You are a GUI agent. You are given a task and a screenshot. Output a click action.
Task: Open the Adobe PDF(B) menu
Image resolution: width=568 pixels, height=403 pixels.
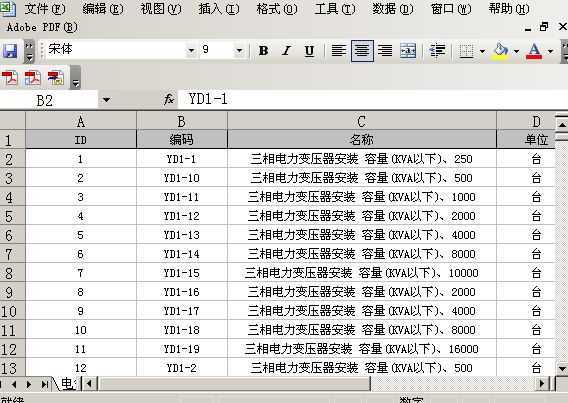(x=42, y=27)
